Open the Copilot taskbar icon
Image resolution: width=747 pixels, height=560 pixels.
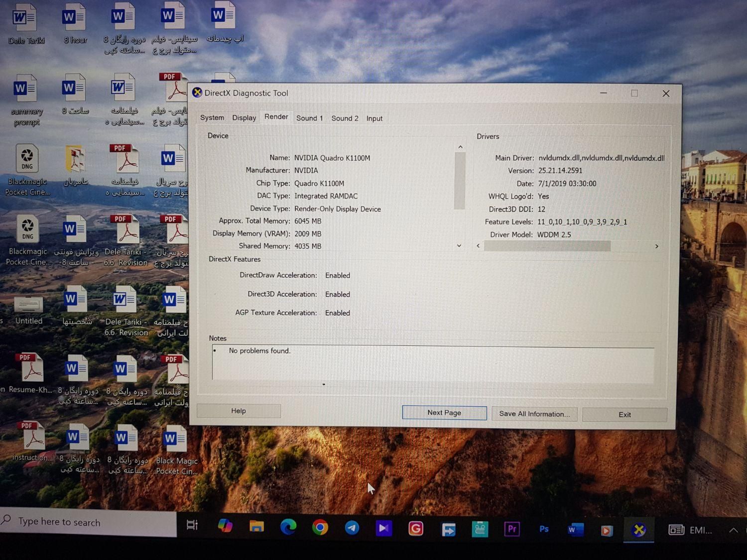[225, 526]
